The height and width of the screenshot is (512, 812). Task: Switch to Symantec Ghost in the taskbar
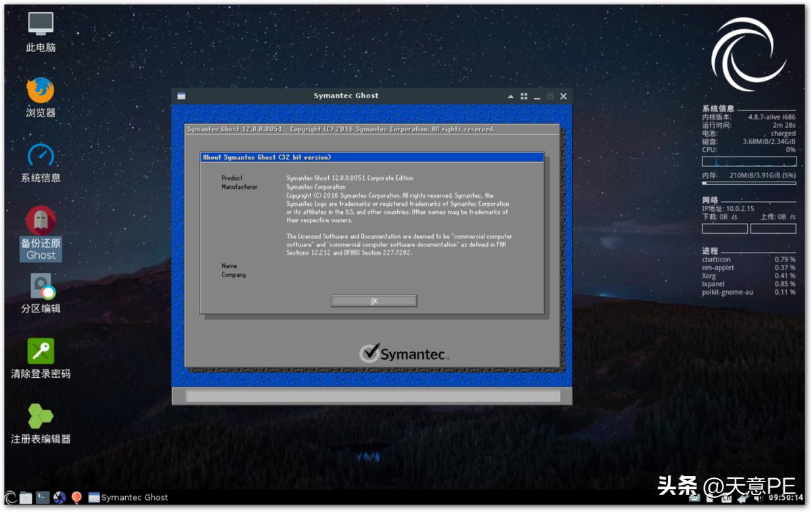129,497
